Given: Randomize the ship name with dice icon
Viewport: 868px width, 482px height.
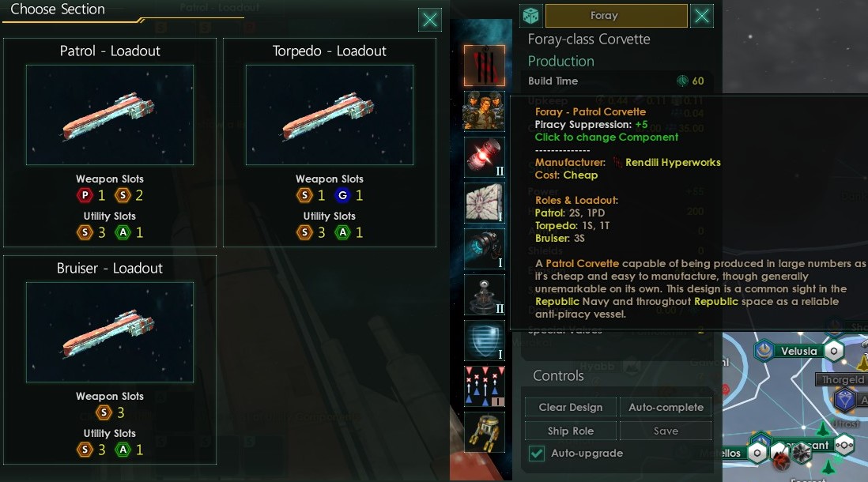Looking at the screenshot, I should (530, 16).
